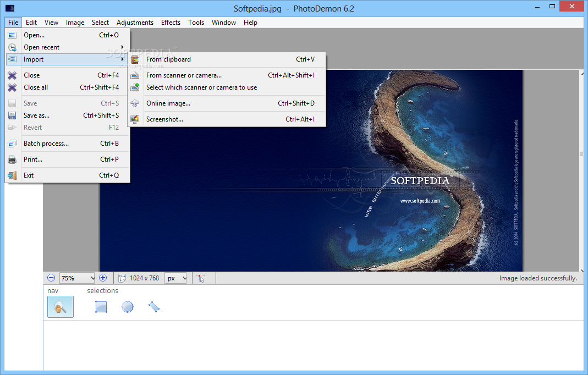Choose From scanner or camera... entry
Viewport: 588px width, 375px height.
click(227, 75)
